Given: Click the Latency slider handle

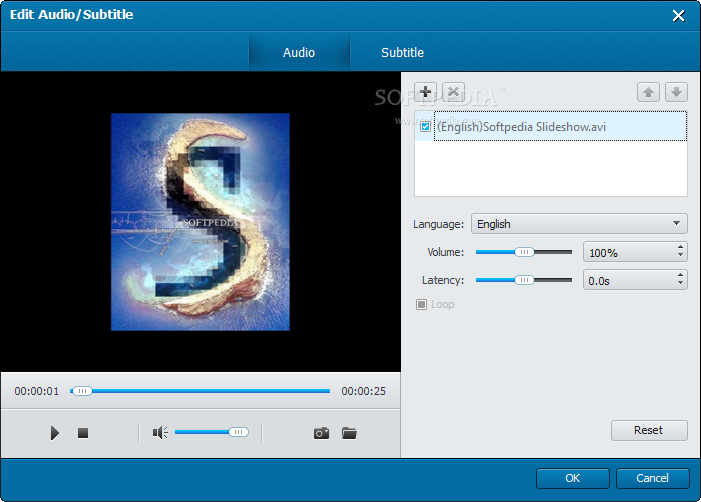Looking at the screenshot, I should point(524,280).
